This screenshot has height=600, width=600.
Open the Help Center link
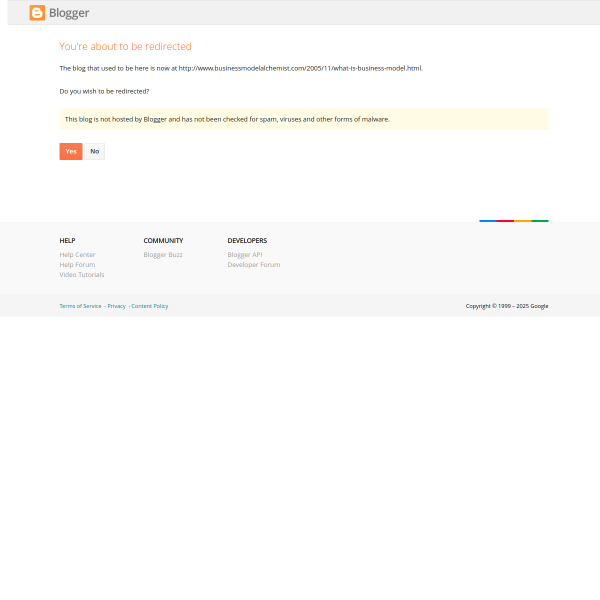(77, 255)
